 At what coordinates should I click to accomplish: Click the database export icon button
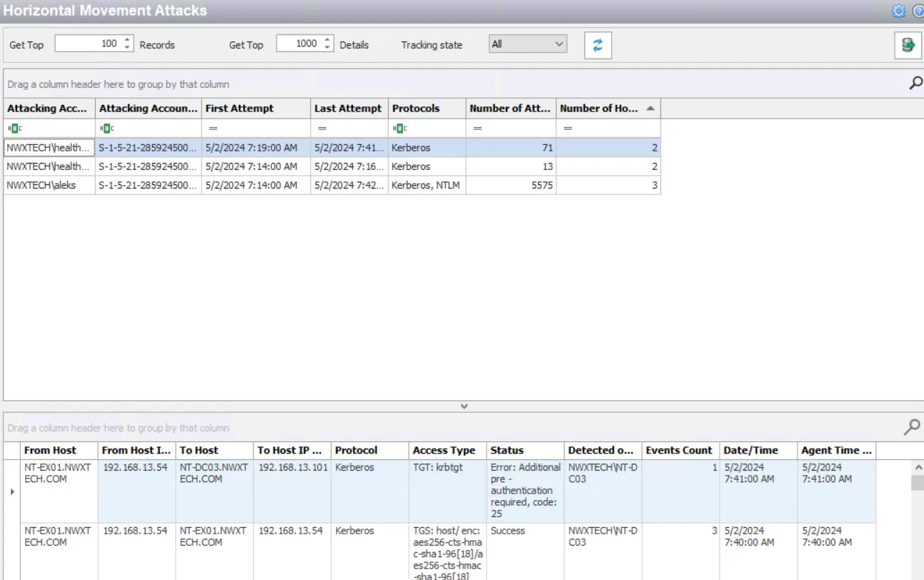tap(908, 45)
